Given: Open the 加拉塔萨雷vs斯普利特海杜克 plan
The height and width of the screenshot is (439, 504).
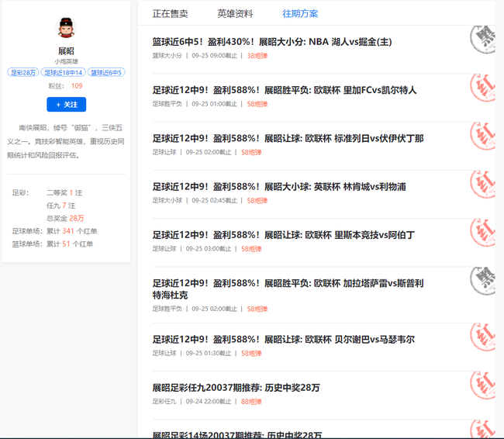Looking at the screenshot, I should point(288,289).
